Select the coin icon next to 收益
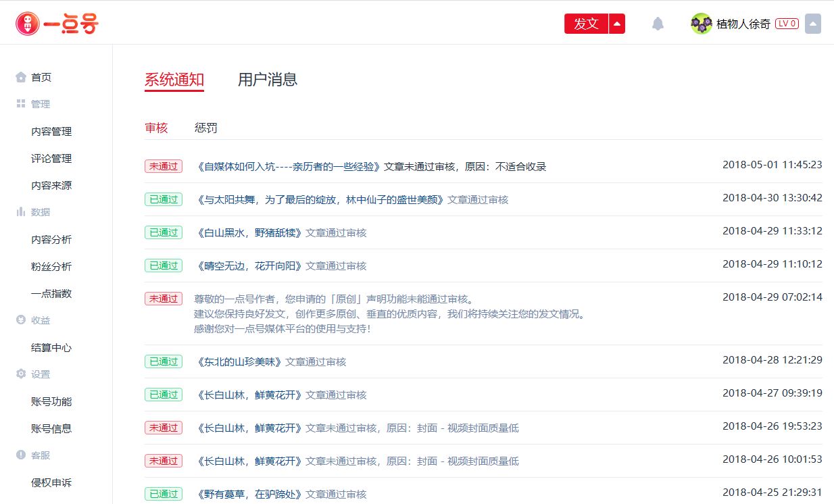834x504 pixels. coord(20,320)
